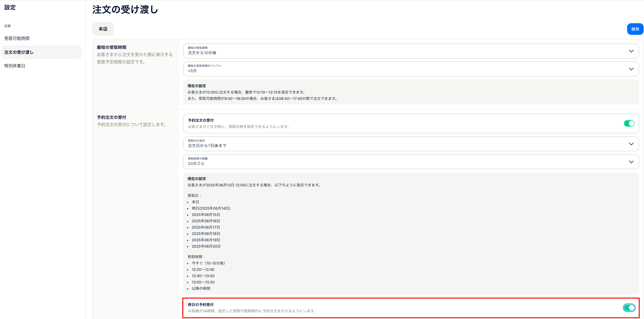Screen dimensions: 644x319
Task: Open the 最短の受取時間のバッファ dropdown field
Action: tap(404, 69)
